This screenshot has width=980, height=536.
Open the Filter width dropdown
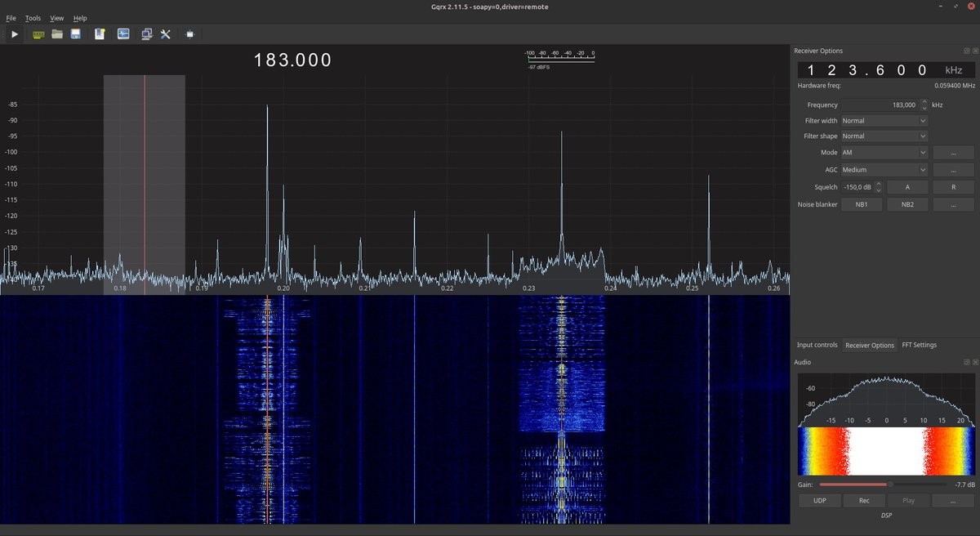click(x=884, y=121)
